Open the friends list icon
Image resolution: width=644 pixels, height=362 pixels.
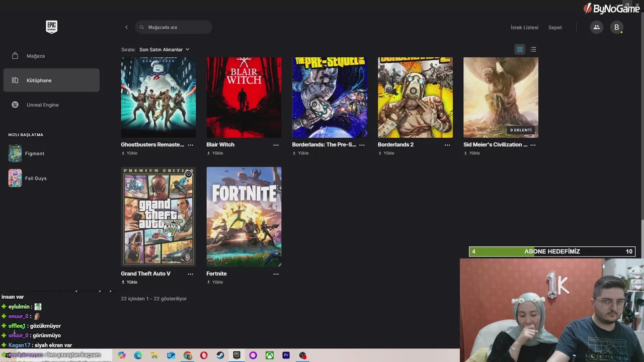pyautogui.click(x=597, y=27)
